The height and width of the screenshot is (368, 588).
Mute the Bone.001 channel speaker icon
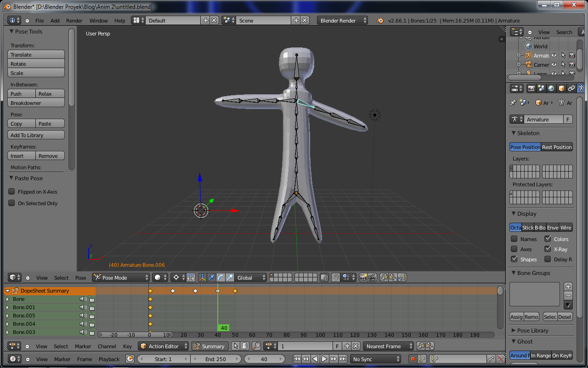[83, 307]
